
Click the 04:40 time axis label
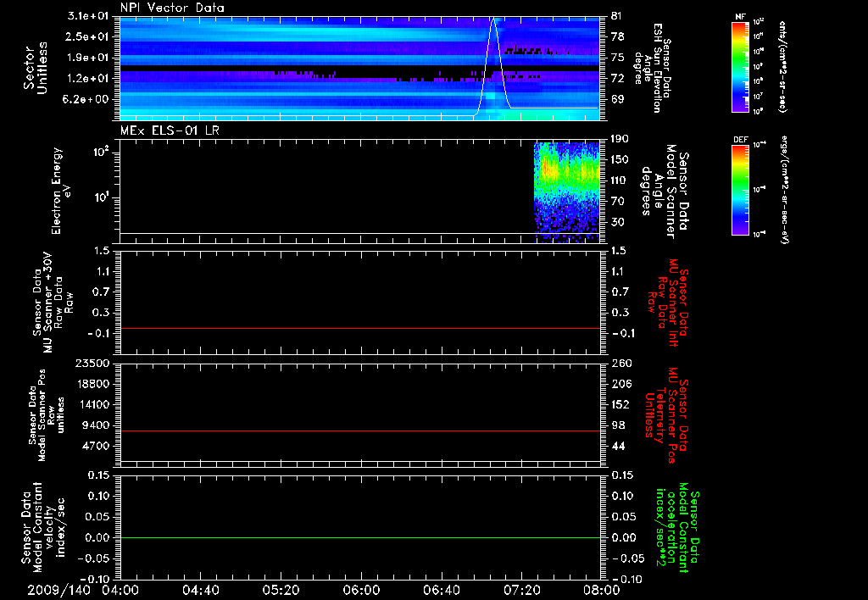200,590
